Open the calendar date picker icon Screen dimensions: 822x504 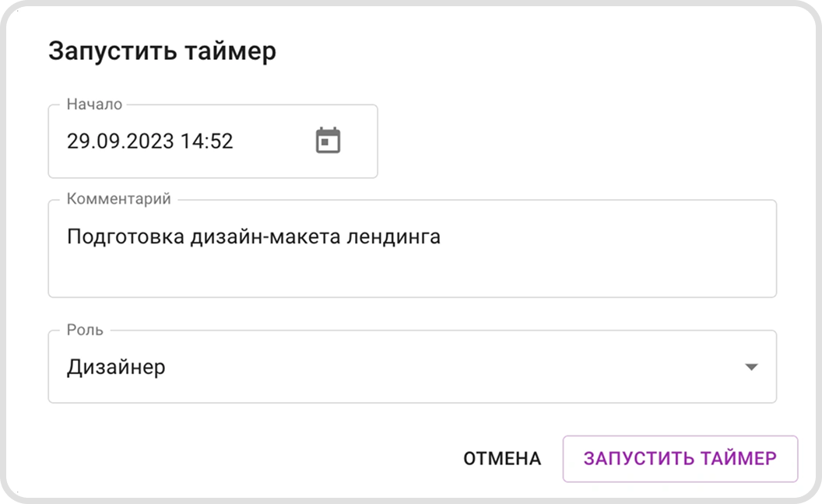328,141
